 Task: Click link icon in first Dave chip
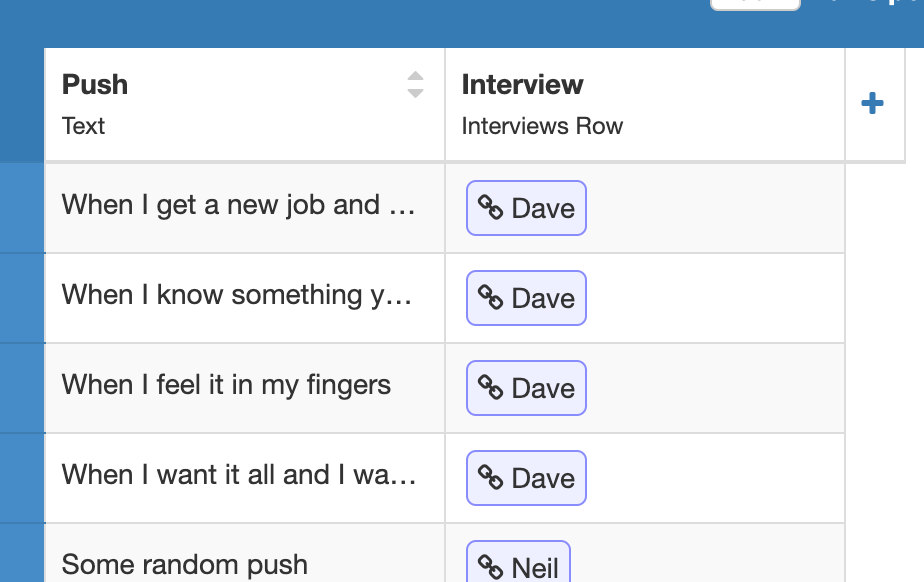click(490, 208)
